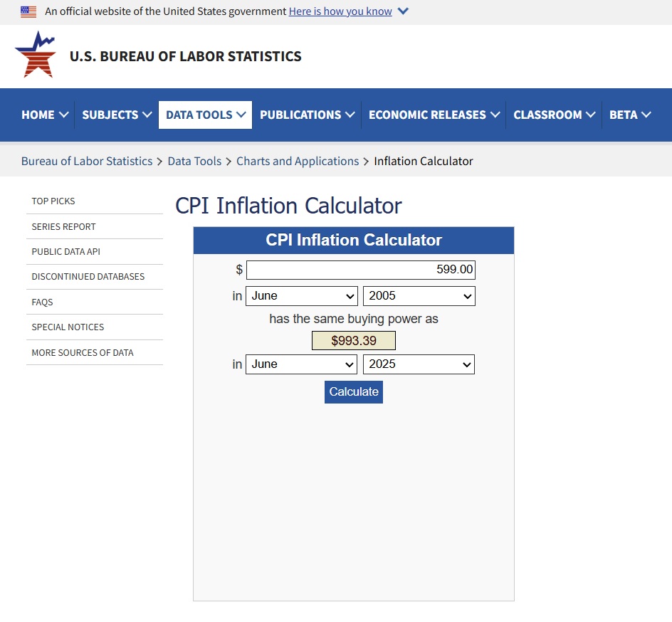The height and width of the screenshot is (622, 672).
Task: Click the BLS star logo
Action: pyautogui.click(x=35, y=54)
